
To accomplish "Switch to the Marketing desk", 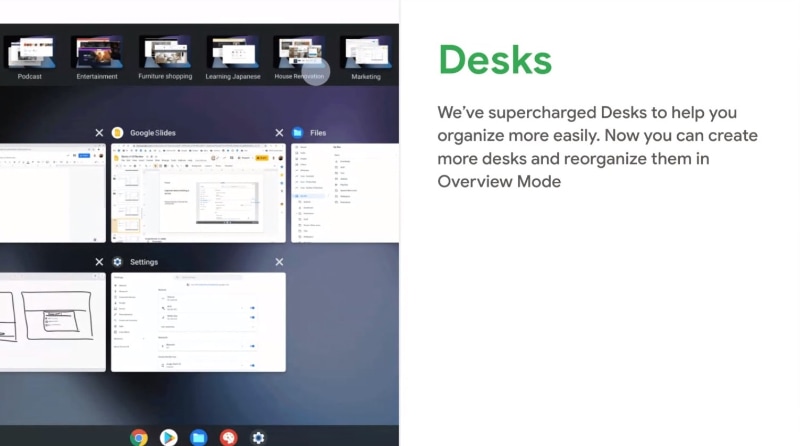I will point(366,52).
